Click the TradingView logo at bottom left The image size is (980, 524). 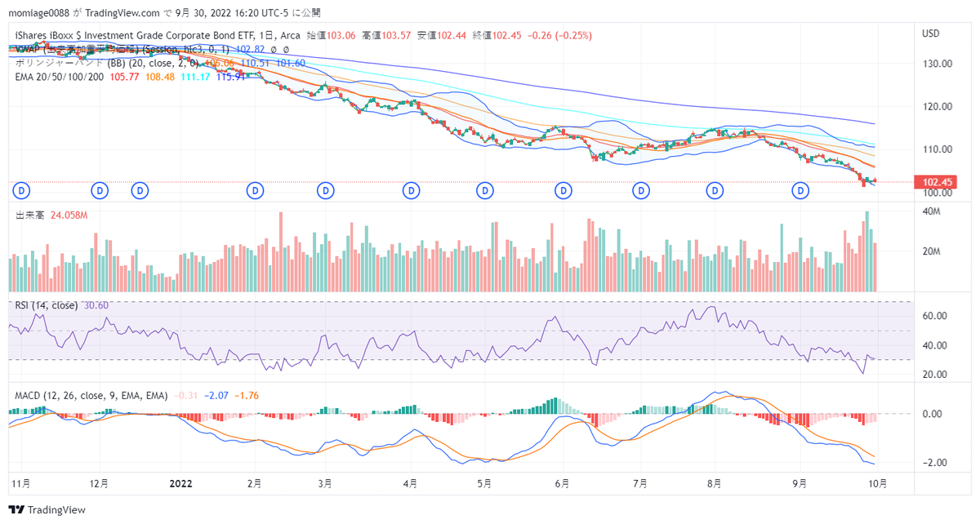tap(47, 510)
